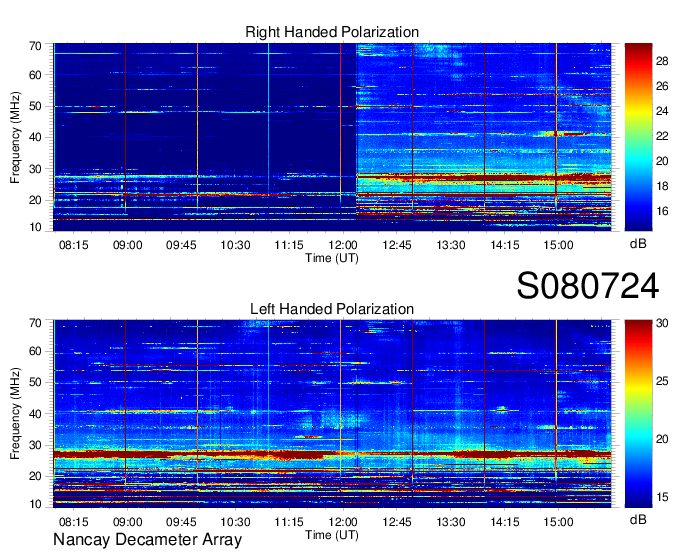This screenshot has width=680, height=552.
Task: Click the Right Handed Polarization color bar
Action: tap(638, 137)
